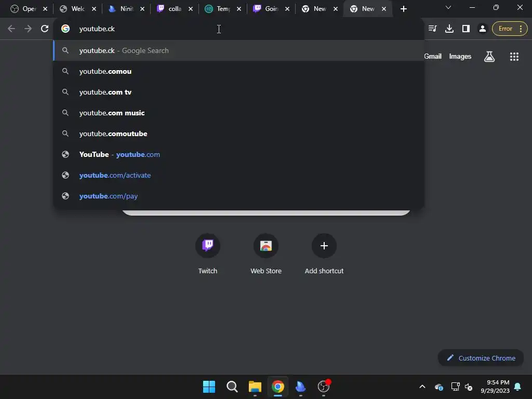Open Windows taskbar search
Screen dimensions: 532x399
click(232, 387)
